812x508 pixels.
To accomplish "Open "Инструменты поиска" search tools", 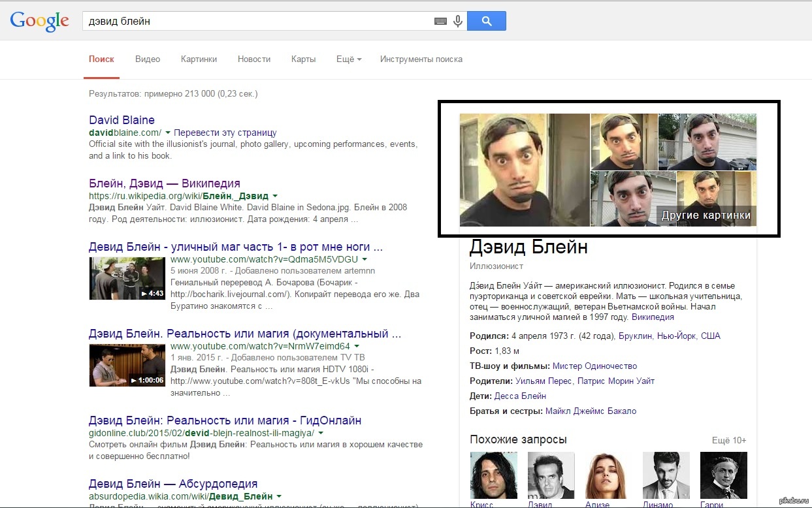I will tap(421, 59).
